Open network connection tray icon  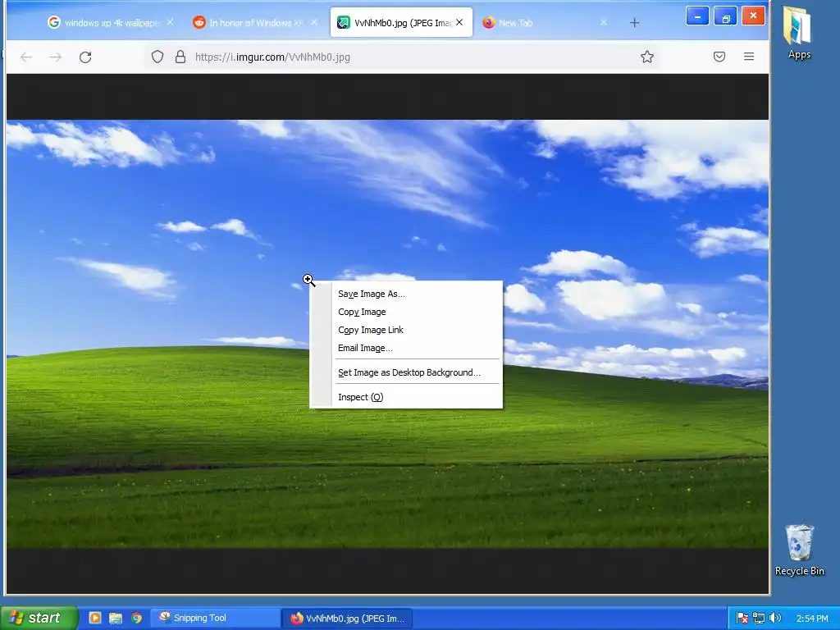759,619
